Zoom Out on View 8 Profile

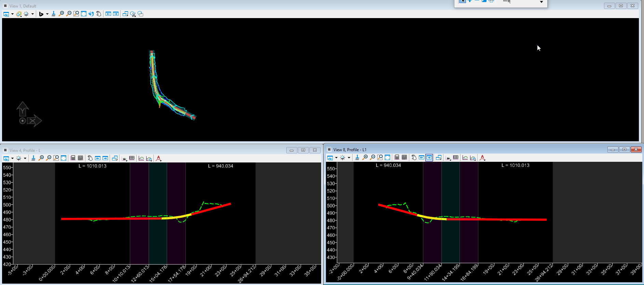pyautogui.click(x=372, y=158)
